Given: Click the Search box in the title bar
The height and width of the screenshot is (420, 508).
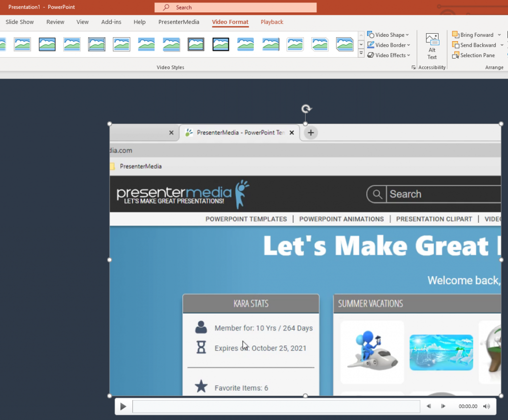Looking at the screenshot, I should (236, 7).
